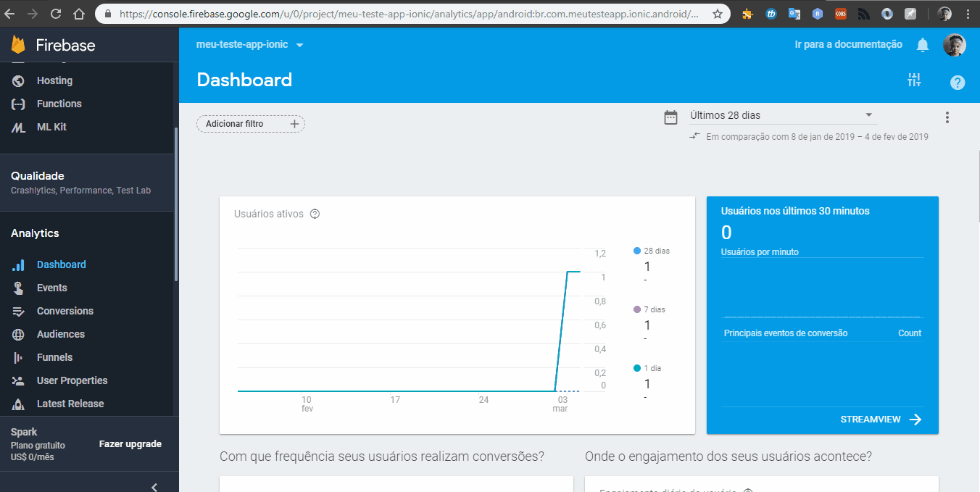Screen dimensions: 980x492
Task: Click the forward navigation arrow
Action: tap(33, 14)
